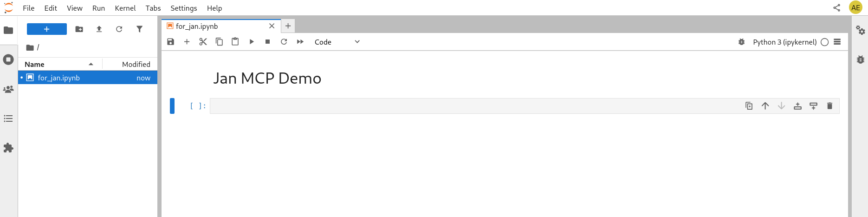Run the selected cell

pos(252,42)
